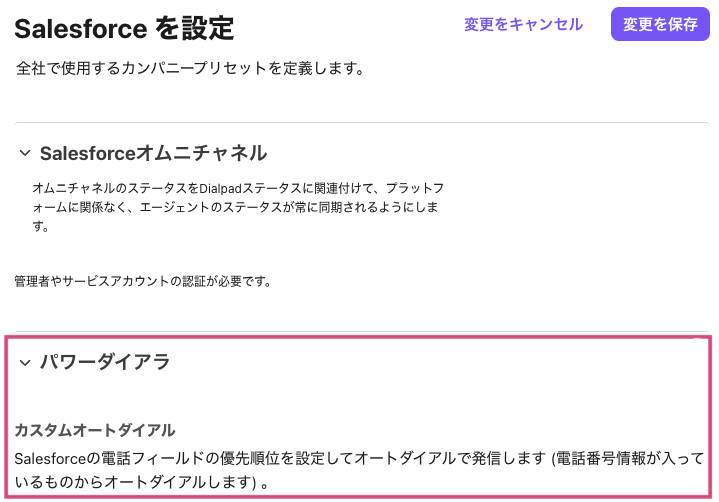Click the Salesforceオムニチャネル section heading

[x=153, y=153]
